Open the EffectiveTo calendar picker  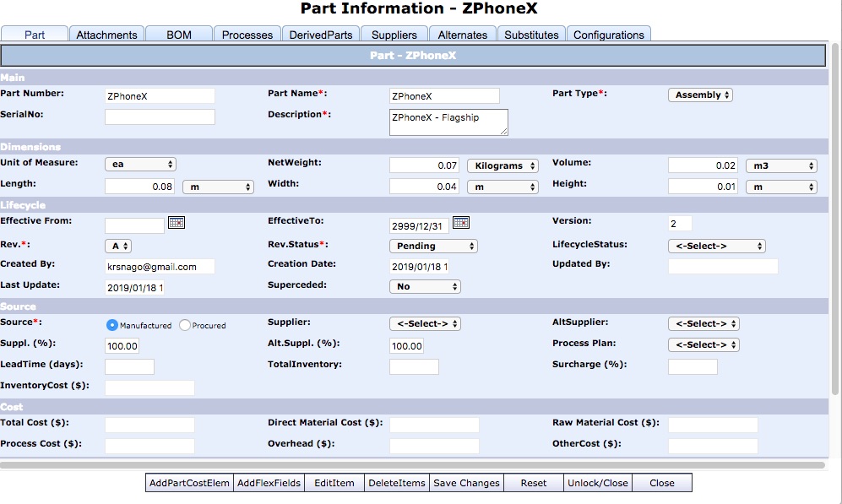(x=461, y=224)
